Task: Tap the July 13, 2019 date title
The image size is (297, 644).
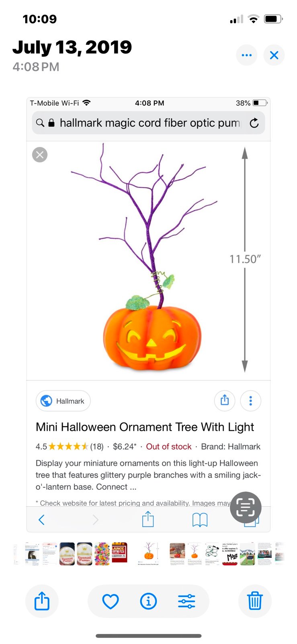Action: click(x=72, y=47)
